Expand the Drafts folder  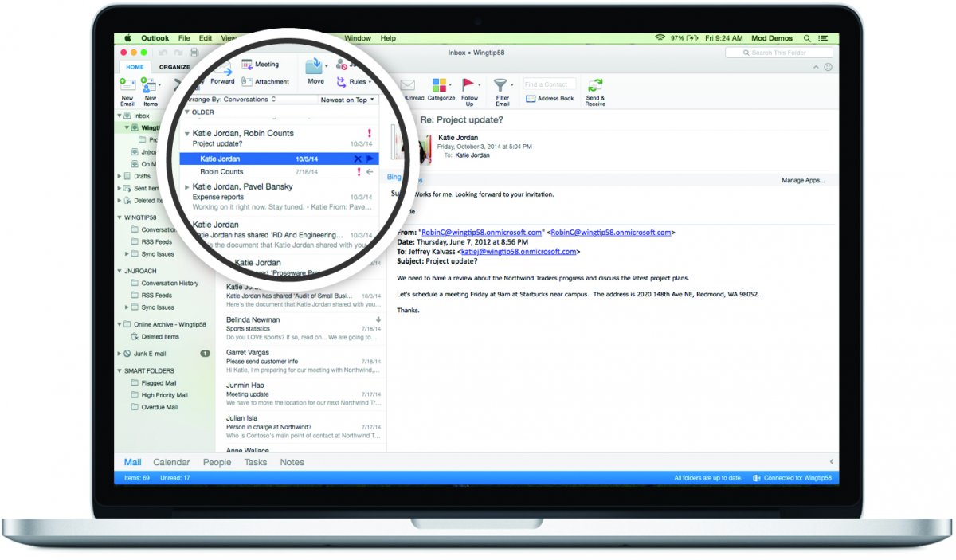tap(119, 176)
